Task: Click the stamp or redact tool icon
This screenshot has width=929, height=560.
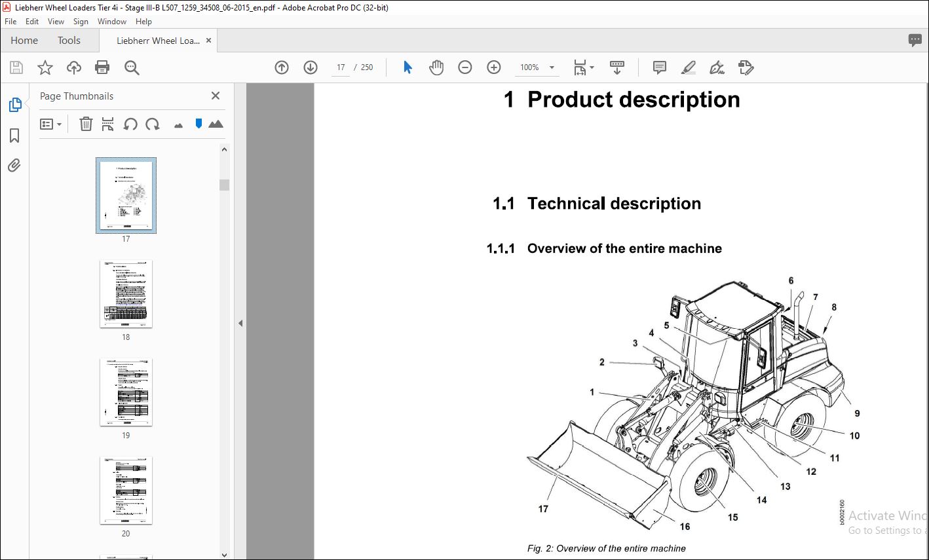Action: pos(746,67)
